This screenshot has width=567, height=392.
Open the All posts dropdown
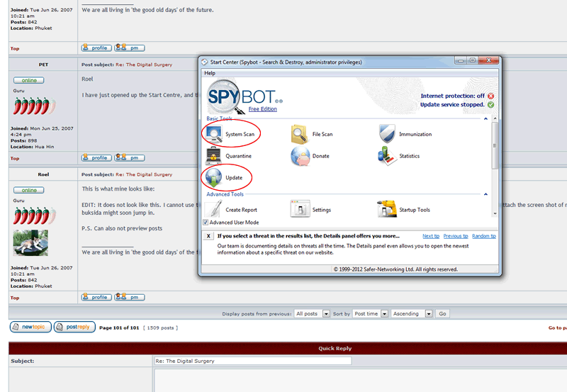(312, 313)
